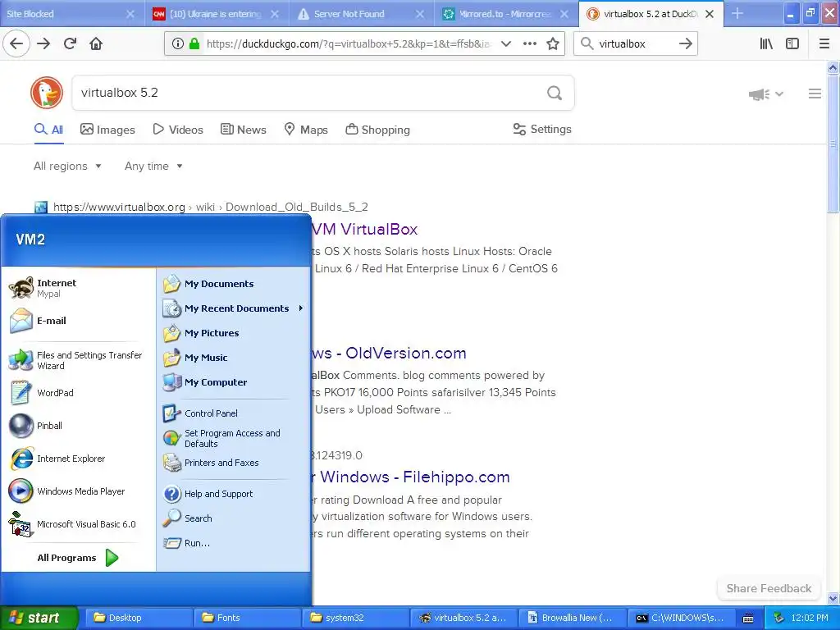This screenshot has width=840, height=630.
Task: Bookmark this page with the star icon
Action: click(553, 44)
